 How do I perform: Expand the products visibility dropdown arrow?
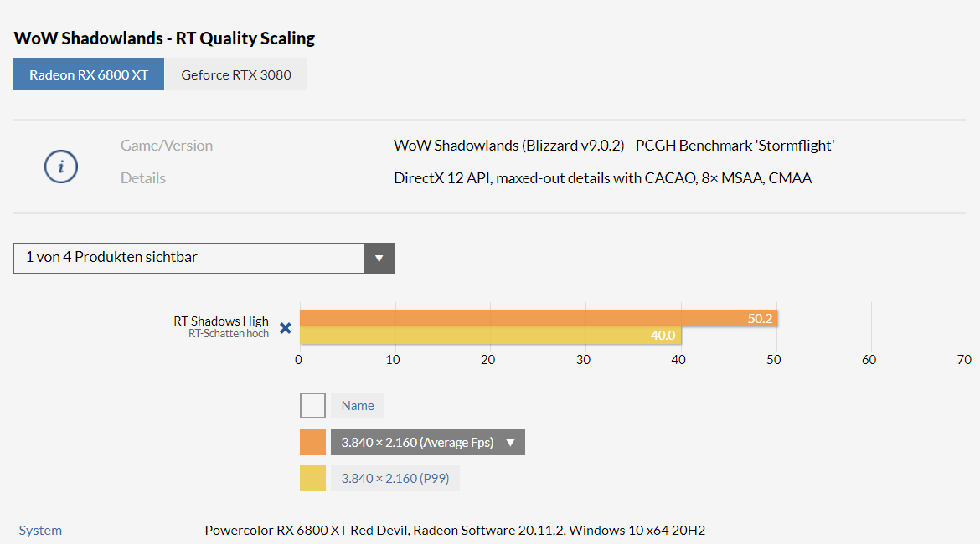(x=379, y=258)
